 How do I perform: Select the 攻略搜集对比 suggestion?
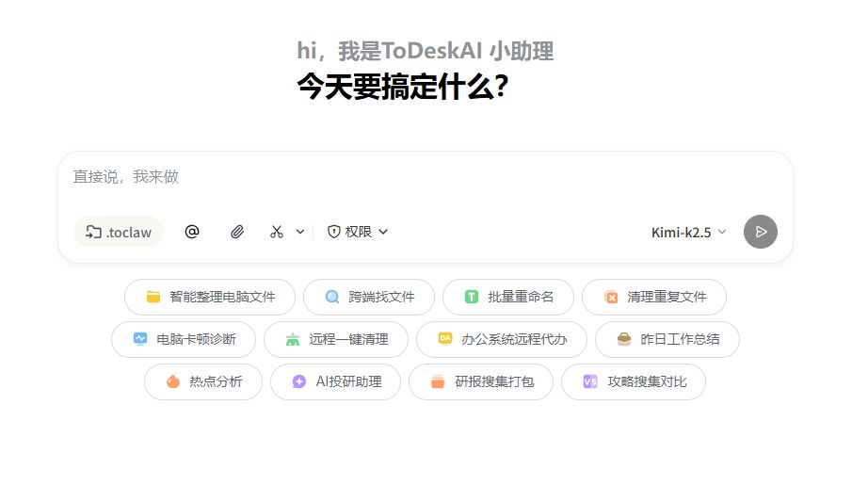tap(634, 381)
